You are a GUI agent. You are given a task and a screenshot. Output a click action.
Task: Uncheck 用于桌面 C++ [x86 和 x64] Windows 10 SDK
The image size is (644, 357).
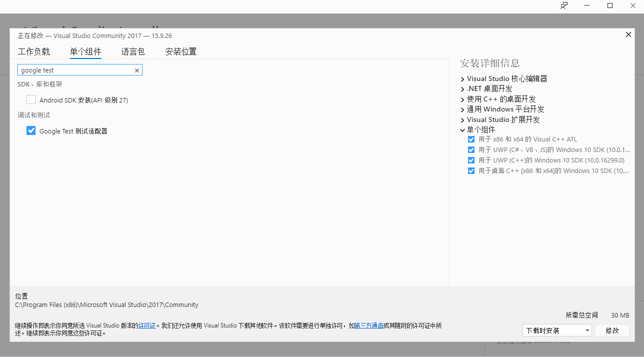pos(471,171)
